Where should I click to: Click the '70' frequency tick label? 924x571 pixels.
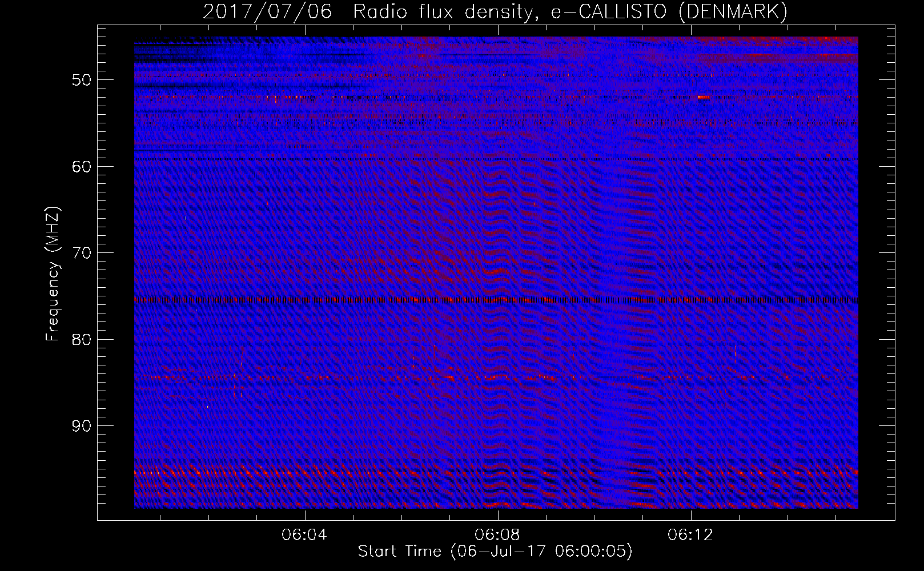coord(82,253)
